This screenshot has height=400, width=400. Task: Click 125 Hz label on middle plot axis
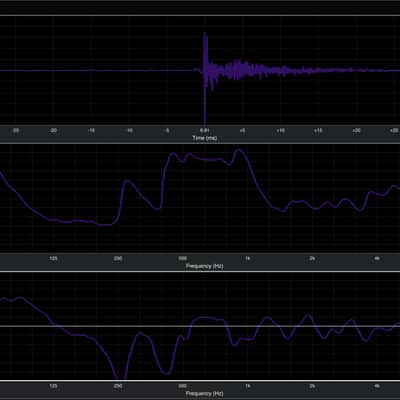click(53, 258)
